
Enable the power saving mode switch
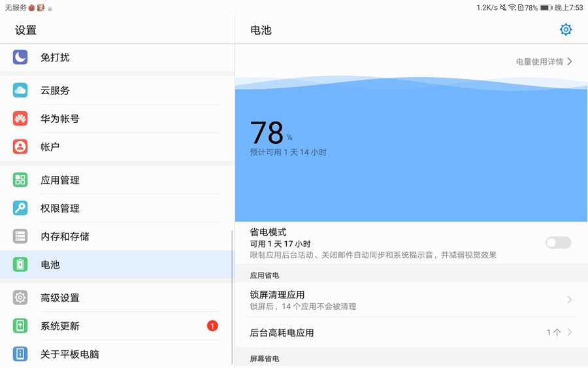coord(558,243)
